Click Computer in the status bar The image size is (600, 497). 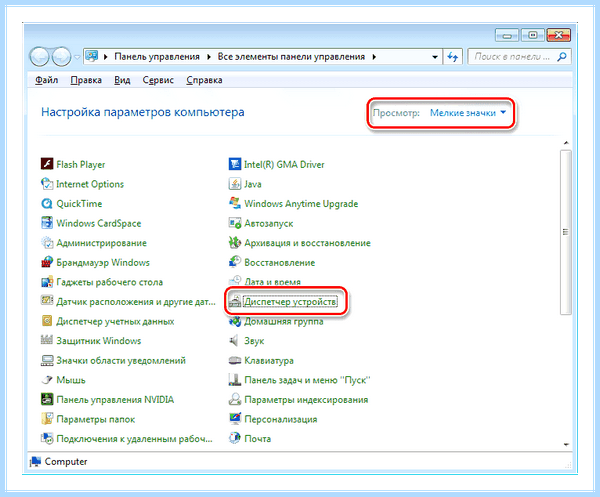coord(65,461)
